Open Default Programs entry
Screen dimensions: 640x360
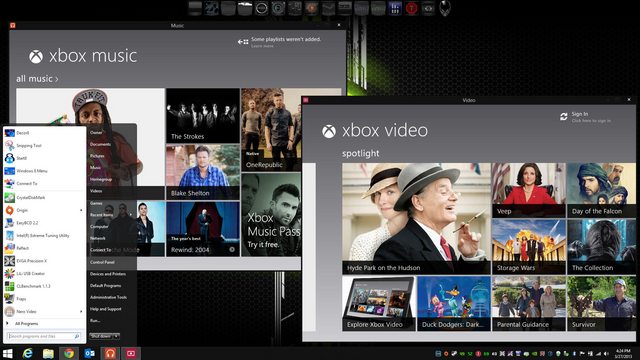(x=105, y=286)
